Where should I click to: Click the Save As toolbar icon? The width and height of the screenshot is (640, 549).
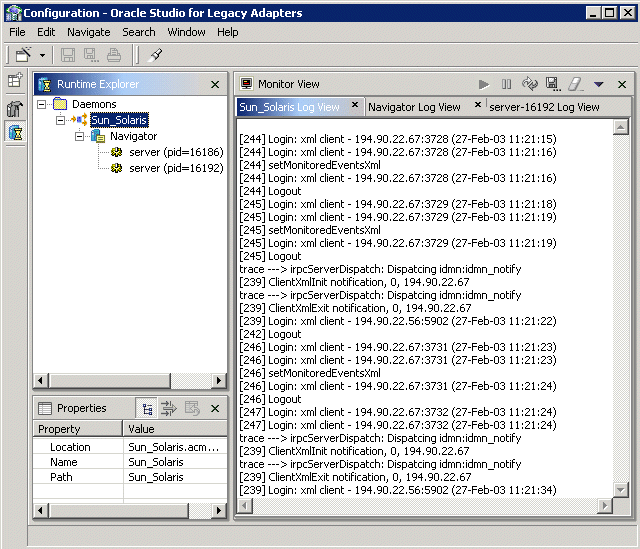pos(91,55)
